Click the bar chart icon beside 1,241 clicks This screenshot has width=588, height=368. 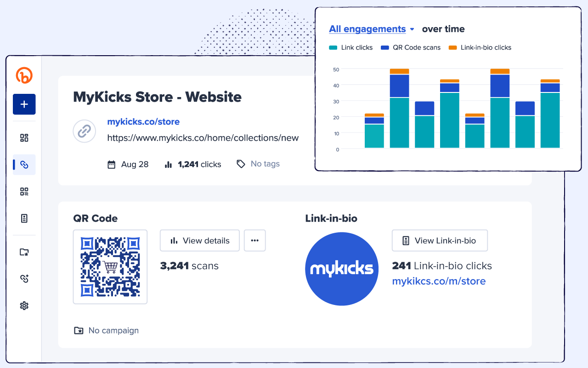click(168, 164)
